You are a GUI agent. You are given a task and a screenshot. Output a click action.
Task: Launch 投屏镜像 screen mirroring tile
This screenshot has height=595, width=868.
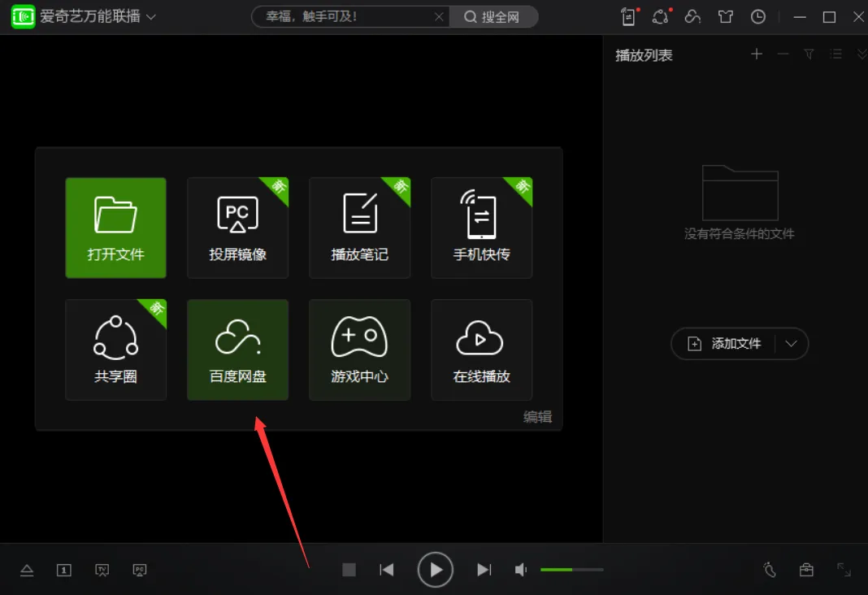[x=237, y=228]
